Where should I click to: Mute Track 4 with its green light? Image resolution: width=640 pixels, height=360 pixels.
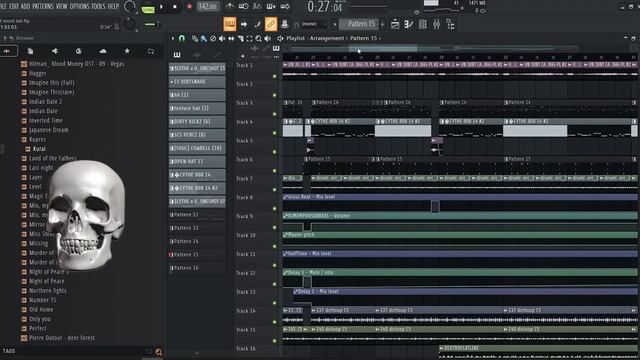click(x=274, y=133)
